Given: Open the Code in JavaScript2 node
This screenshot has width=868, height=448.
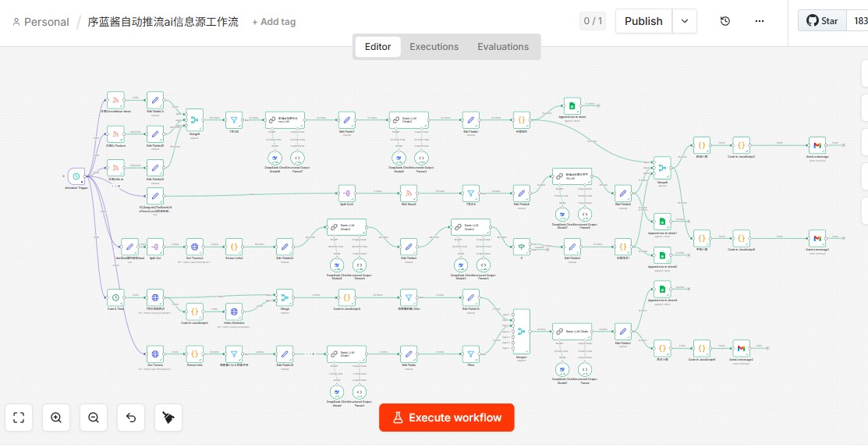Looking at the screenshot, I should click(x=741, y=146).
